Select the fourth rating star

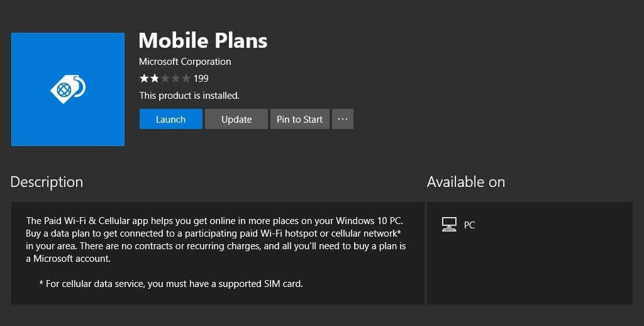point(175,78)
